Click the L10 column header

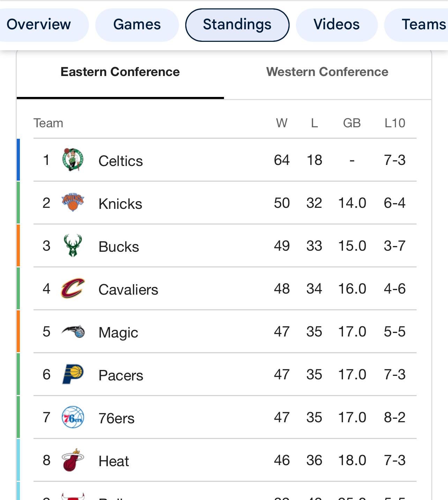395,123
